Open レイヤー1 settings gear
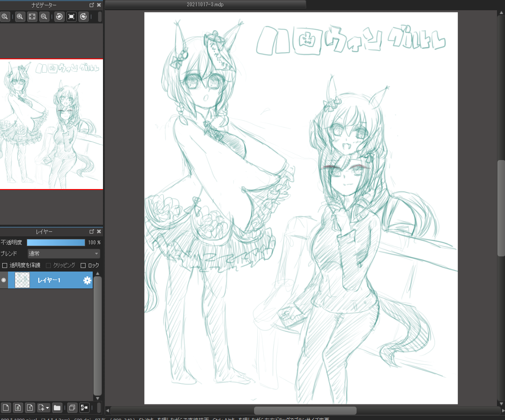The image size is (505, 420). click(87, 280)
